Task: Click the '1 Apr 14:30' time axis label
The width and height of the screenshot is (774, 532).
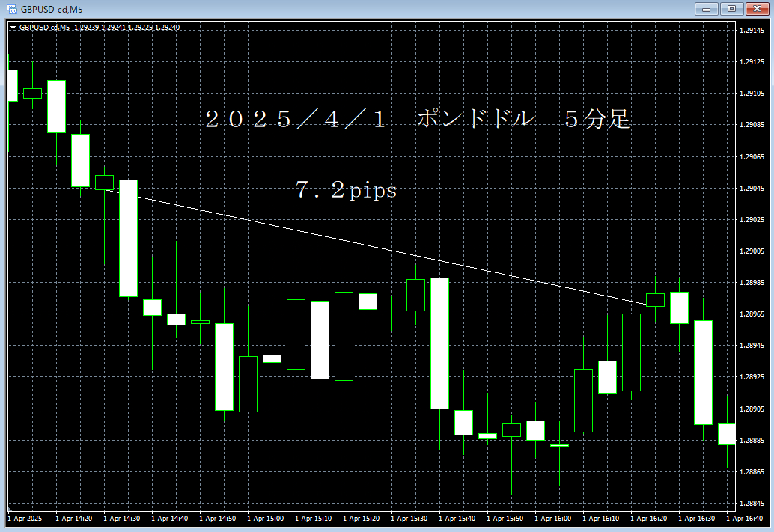Action: [x=121, y=519]
